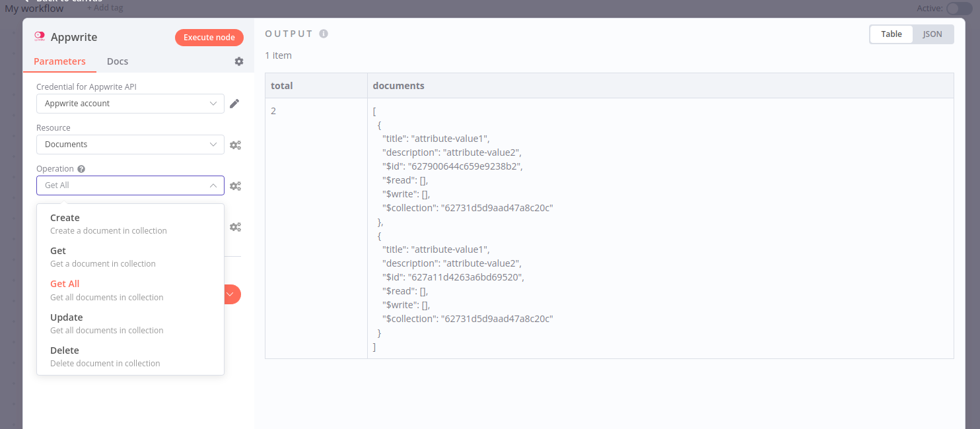Edit the Appwrite credential with pencil icon
Viewport: 980px width, 429px height.
[x=234, y=104]
